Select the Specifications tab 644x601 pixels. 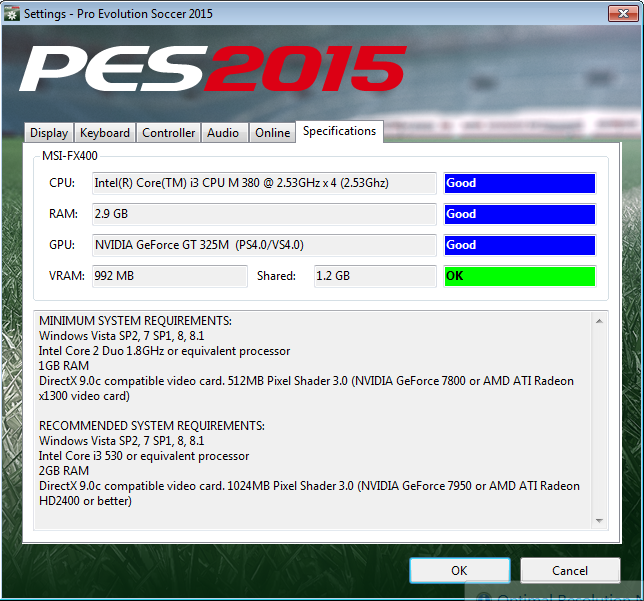[x=339, y=131]
